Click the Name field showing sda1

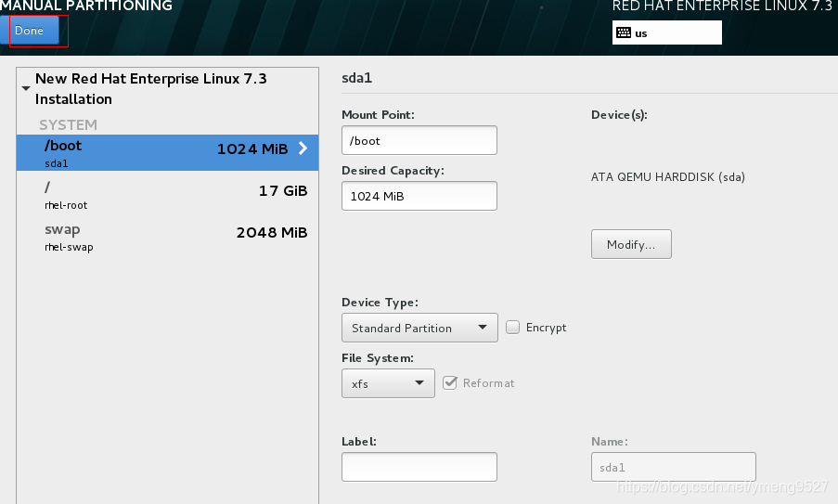pyautogui.click(x=674, y=467)
